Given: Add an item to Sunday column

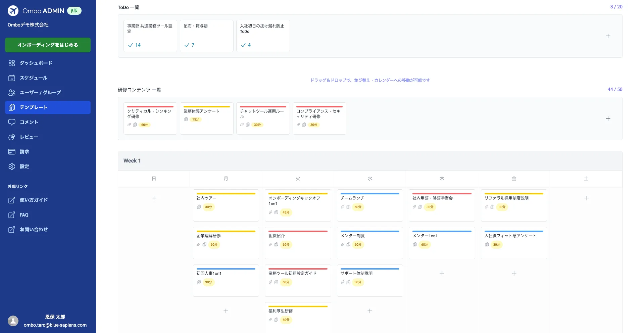Looking at the screenshot, I should [x=154, y=198].
